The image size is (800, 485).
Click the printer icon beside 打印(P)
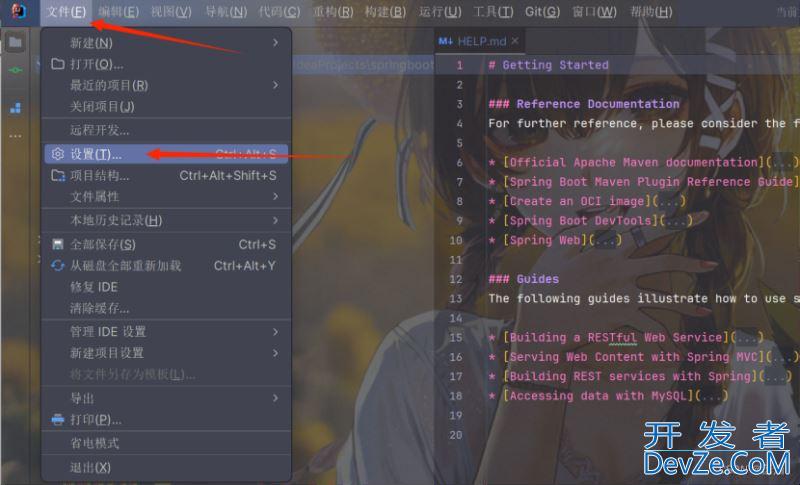point(58,420)
